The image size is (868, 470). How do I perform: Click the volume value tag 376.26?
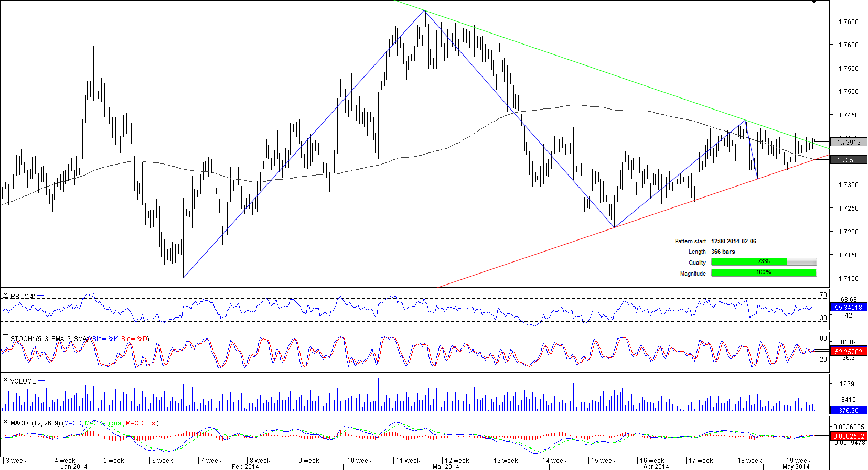(849, 411)
